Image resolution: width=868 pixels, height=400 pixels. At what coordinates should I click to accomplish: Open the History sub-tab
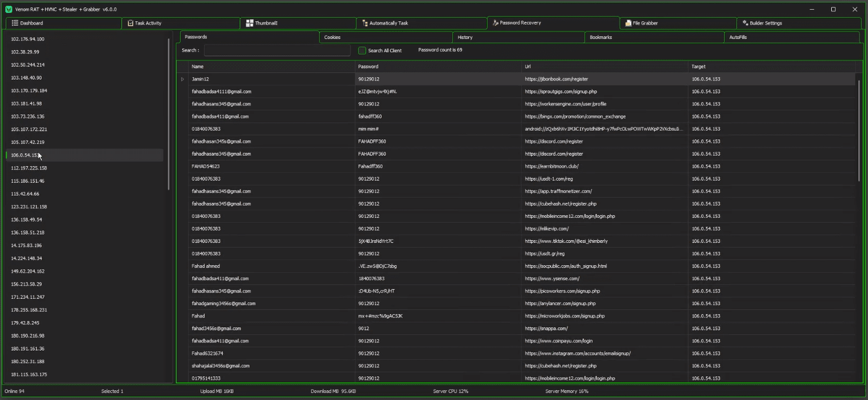[519, 37]
